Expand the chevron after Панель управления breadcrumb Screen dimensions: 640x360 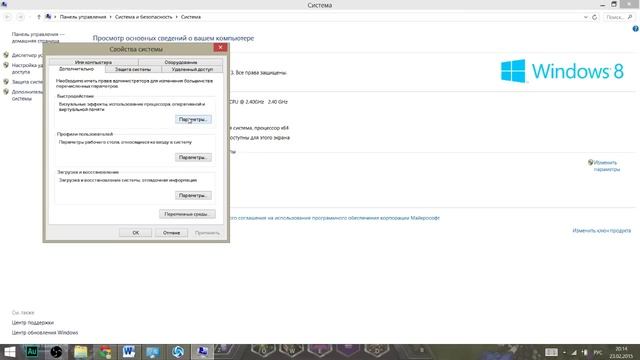[111, 17]
